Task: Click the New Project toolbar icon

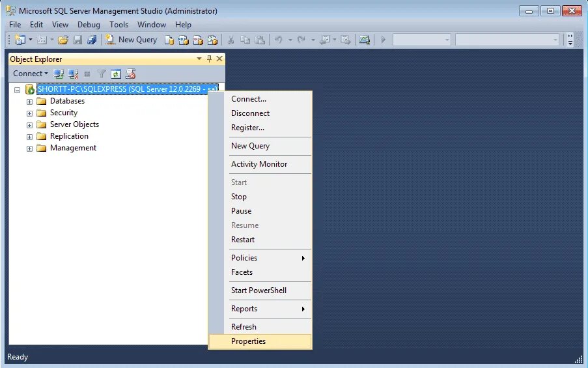Action: pyautogui.click(x=20, y=40)
